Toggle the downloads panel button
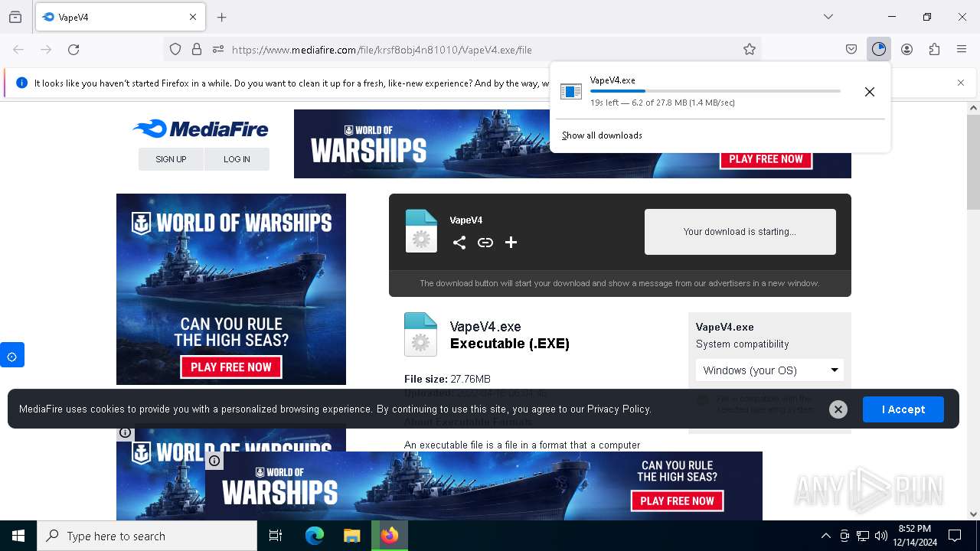Screen dimensions: 980x551 tap(878, 50)
